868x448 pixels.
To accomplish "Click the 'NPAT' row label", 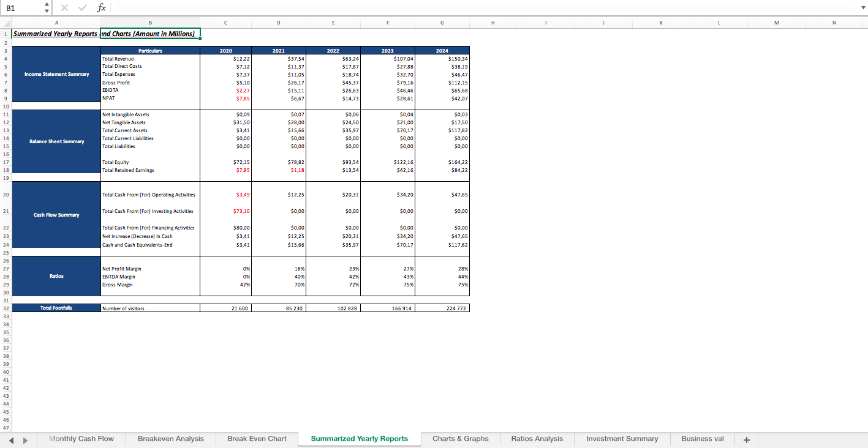I will point(108,98).
